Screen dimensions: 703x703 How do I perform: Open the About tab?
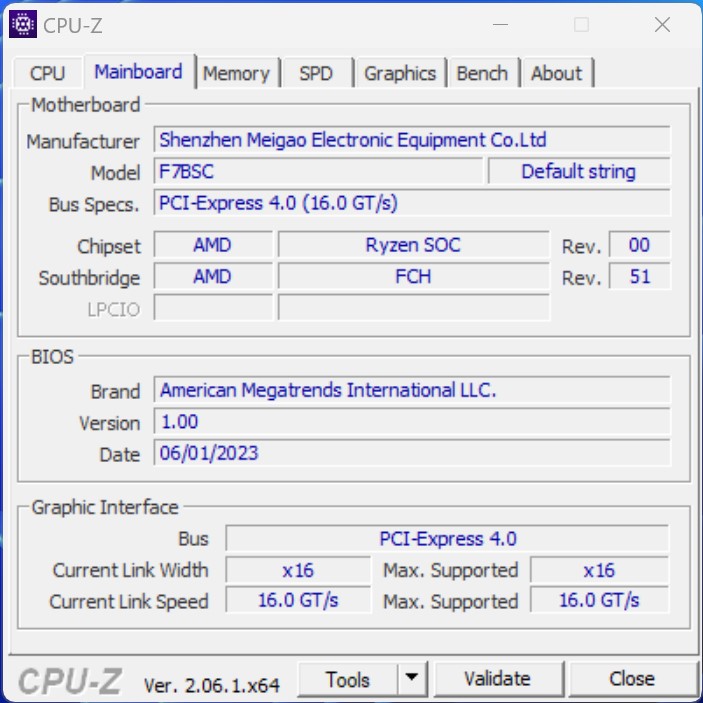[x=557, y=73]
